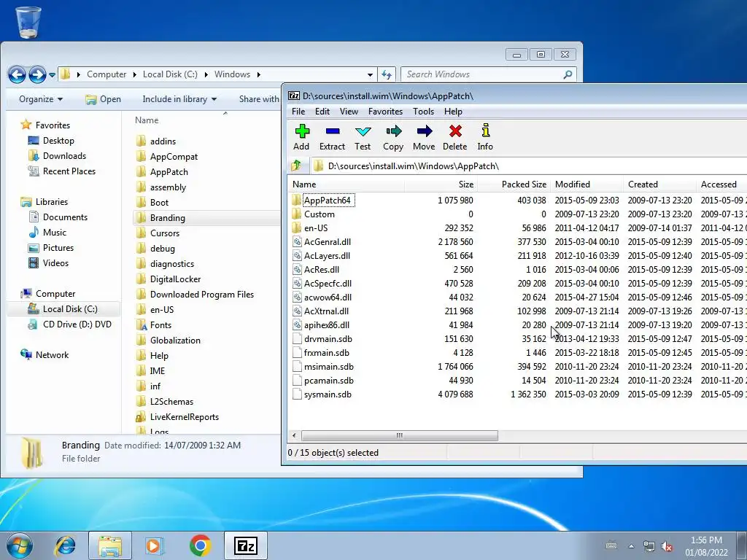Viewport: 747px width, 560px height.
Task: Open the Help menu in 7-Zip
Action: [x=453, y=112]
